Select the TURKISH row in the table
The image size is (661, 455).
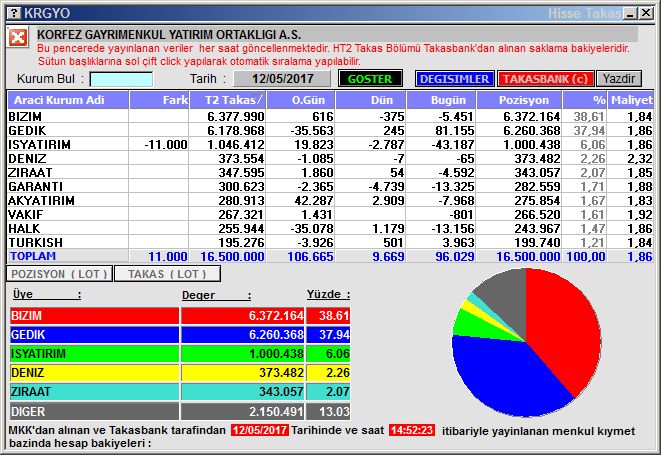click(x=330, y=242)
